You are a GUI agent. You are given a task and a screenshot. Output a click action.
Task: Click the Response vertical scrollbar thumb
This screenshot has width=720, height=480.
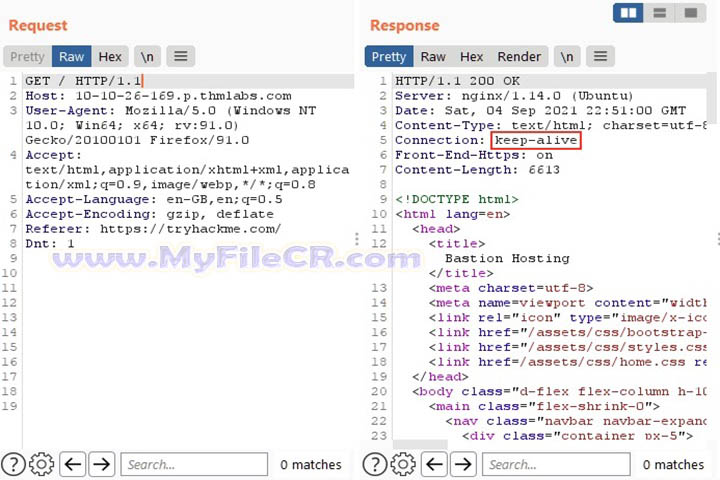[712, 98]
